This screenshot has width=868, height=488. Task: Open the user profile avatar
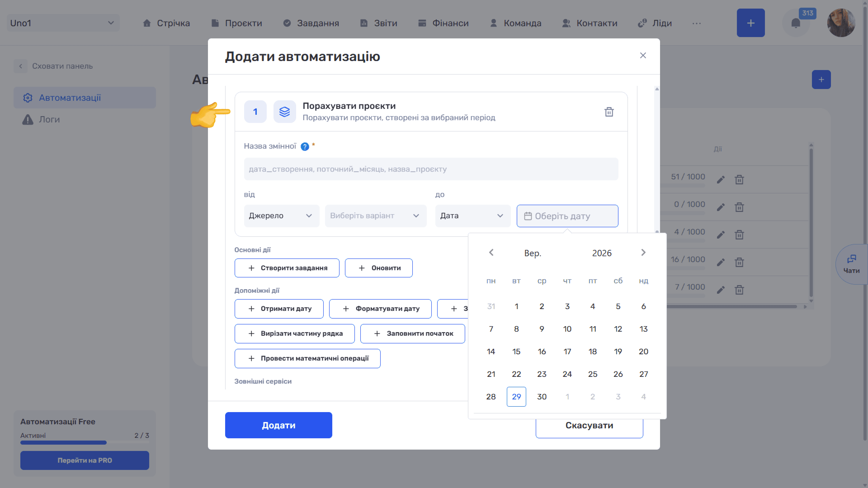coord(841,23)
